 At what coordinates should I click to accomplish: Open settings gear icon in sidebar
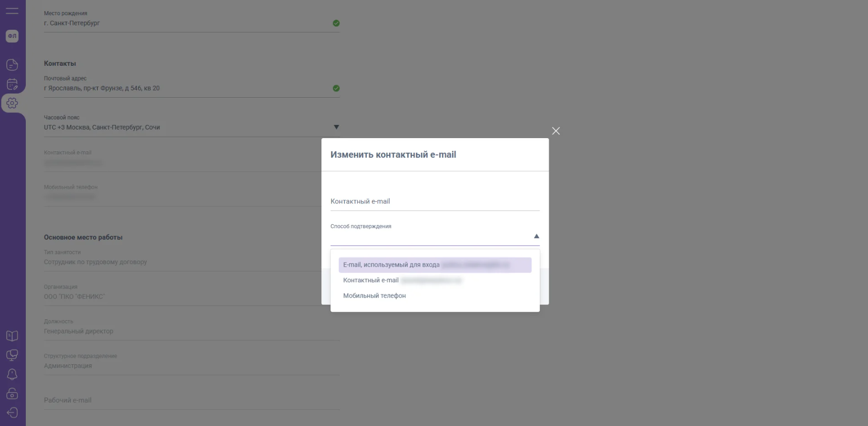(12, 103)
